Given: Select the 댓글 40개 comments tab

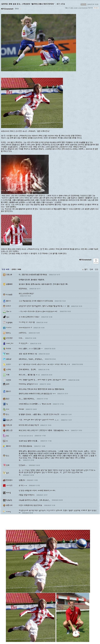Looking at the screenshot, I should (5, 269).
